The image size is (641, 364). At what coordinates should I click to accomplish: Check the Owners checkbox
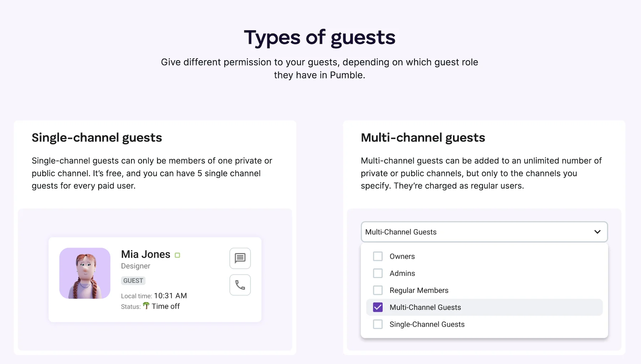coord(378,256)
